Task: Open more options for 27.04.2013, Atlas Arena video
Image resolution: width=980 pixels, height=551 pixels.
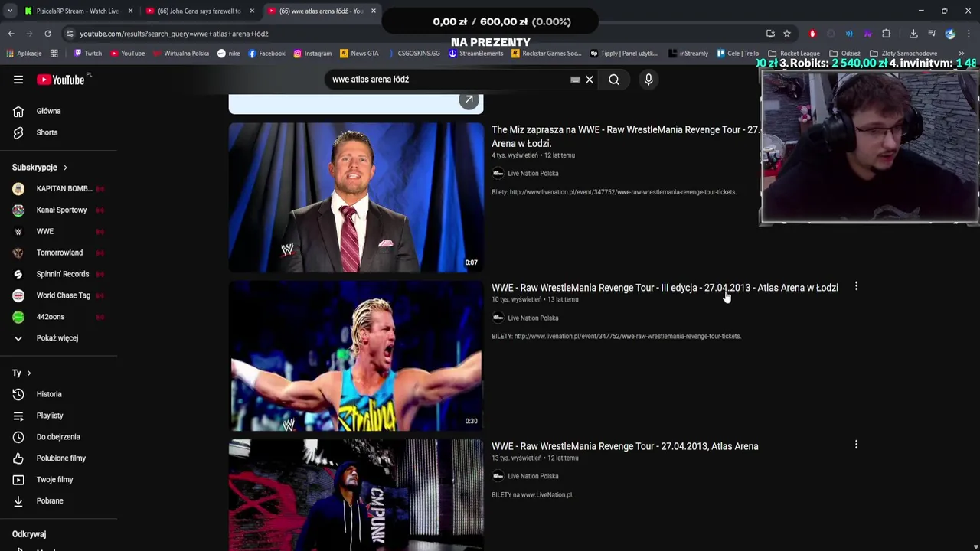Action: pos(856,445)
